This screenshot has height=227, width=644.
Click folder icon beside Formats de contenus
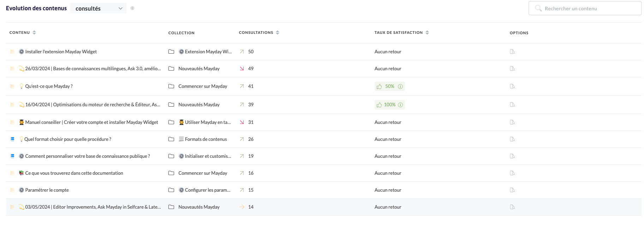[171, 139]
